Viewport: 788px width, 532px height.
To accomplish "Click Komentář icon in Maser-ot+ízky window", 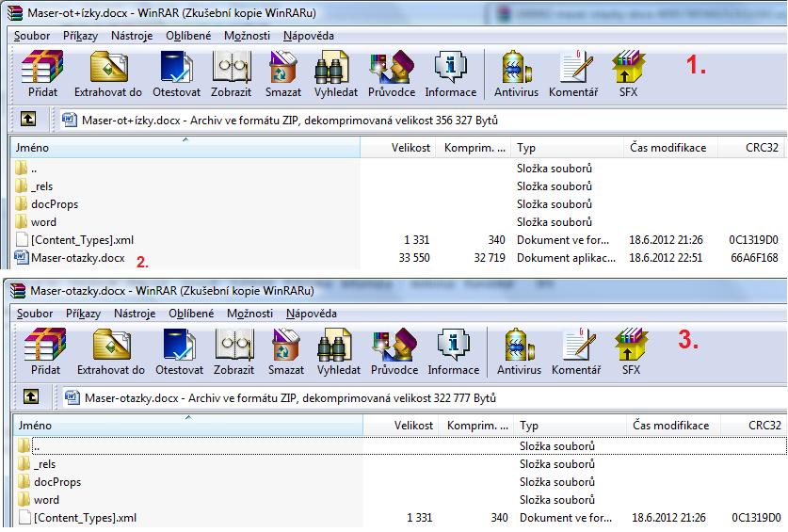I will pyautogui.click(x=573, y=73).
